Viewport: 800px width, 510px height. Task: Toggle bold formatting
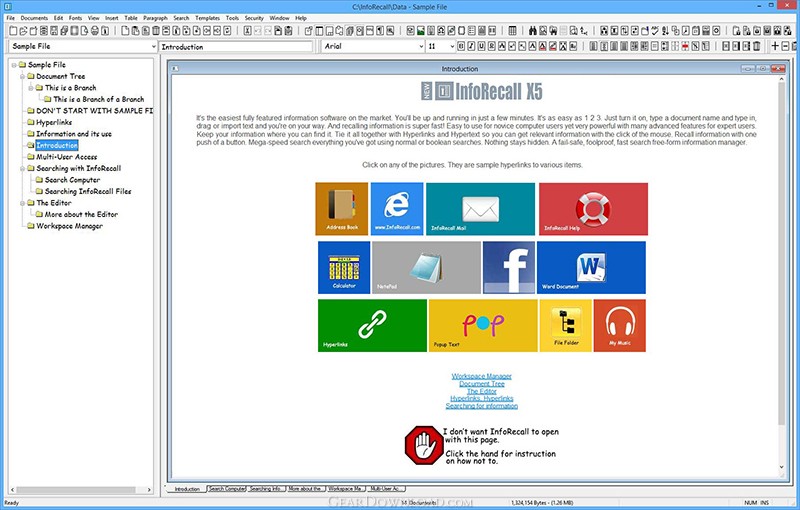(x=461, y=46)
